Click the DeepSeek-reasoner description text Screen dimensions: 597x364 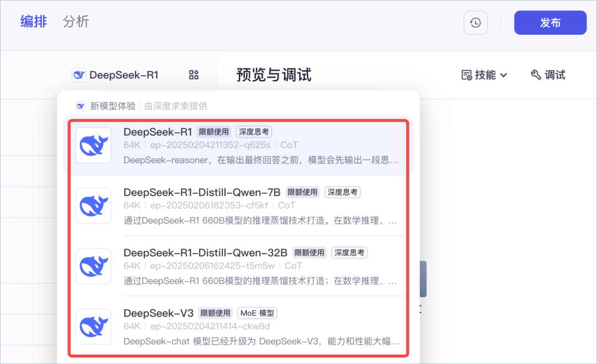(261, 161)
